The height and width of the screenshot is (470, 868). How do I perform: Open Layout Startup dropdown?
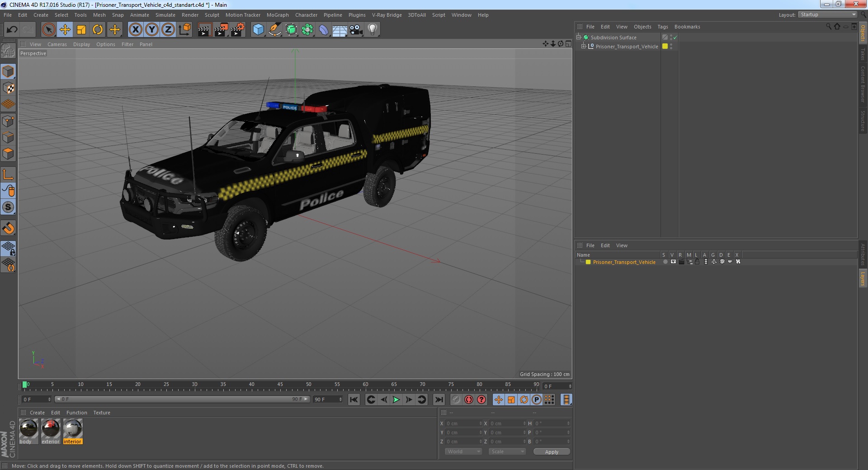coord(827,14)
